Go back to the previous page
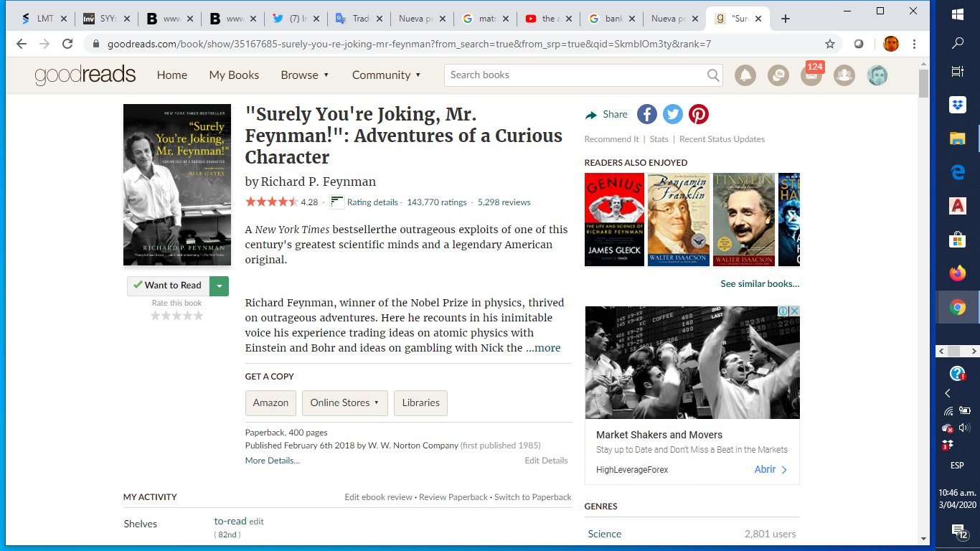 [x=22, y=44]
